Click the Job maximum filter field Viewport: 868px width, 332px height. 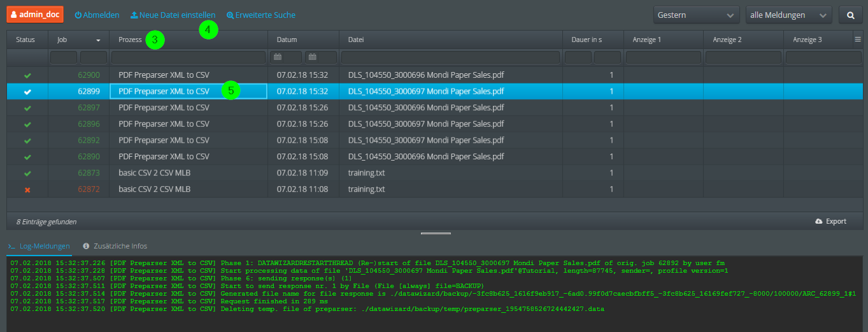94,57
